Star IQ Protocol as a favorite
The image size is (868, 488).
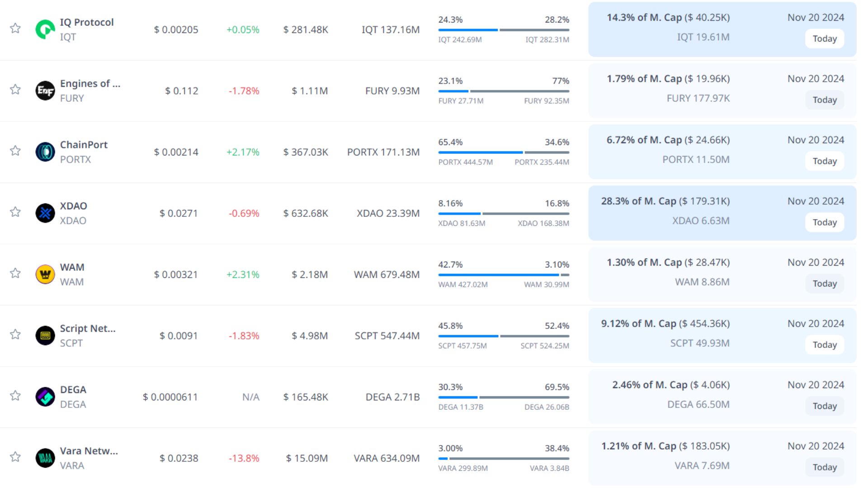pos(15,28)
